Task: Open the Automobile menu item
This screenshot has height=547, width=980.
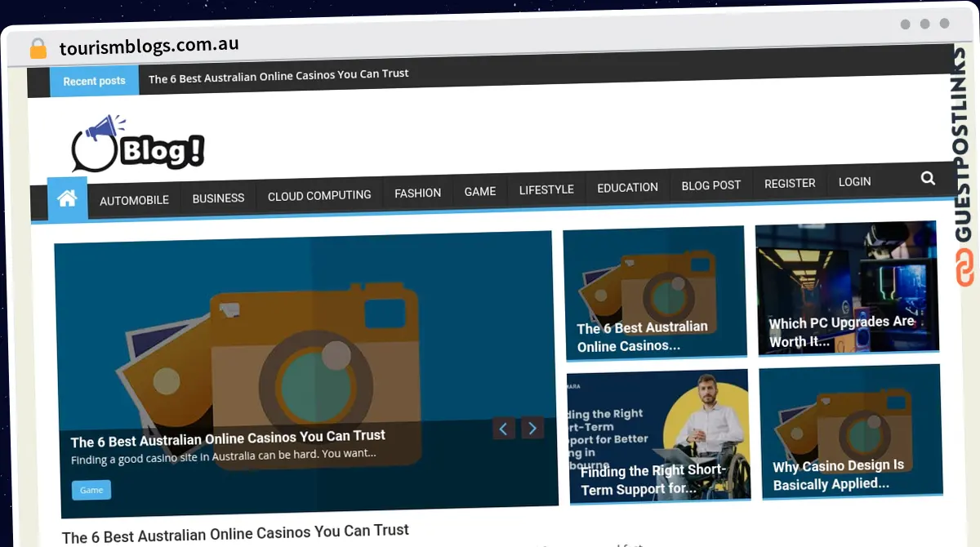Action: click(x=134, y=200)
